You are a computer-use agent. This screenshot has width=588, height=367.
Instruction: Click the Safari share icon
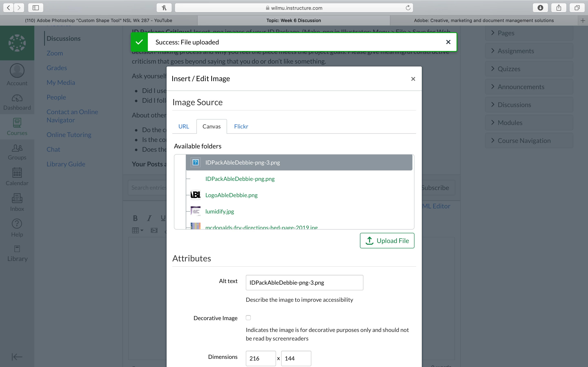559,8
